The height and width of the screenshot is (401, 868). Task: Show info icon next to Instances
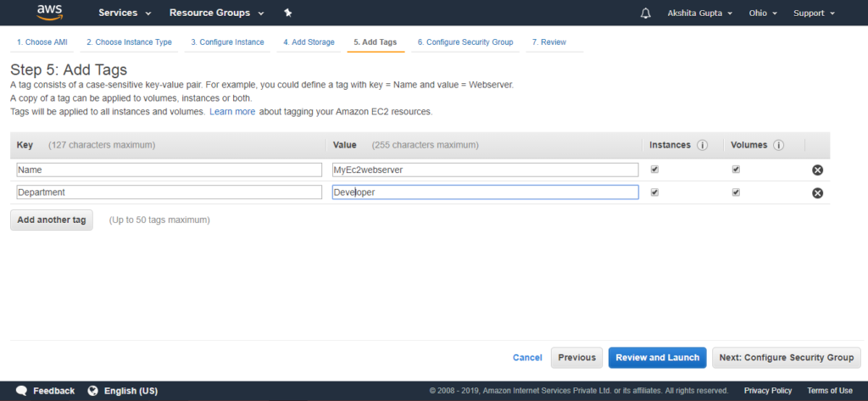703,145
